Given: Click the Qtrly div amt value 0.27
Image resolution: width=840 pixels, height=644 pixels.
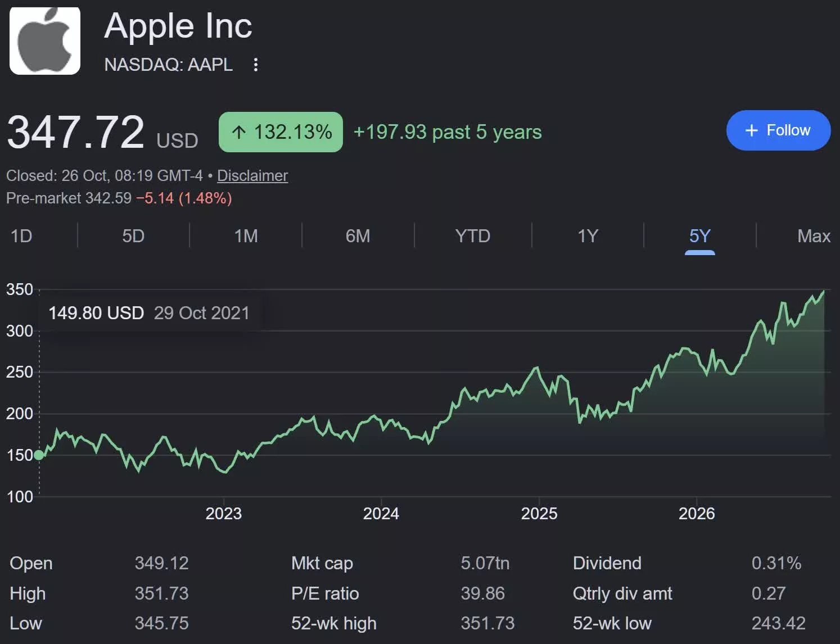Looking at the screenshot, I should click(x=769, y=593).
